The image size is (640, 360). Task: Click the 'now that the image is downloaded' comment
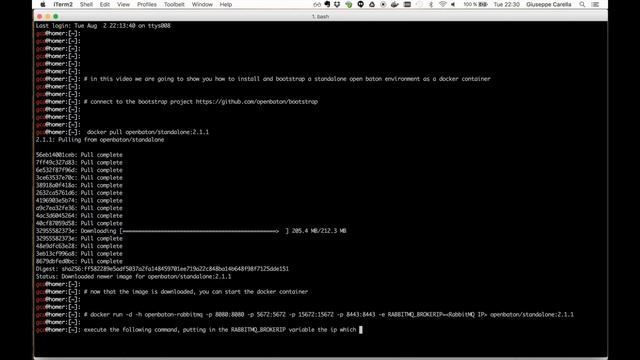click(196, 292)
